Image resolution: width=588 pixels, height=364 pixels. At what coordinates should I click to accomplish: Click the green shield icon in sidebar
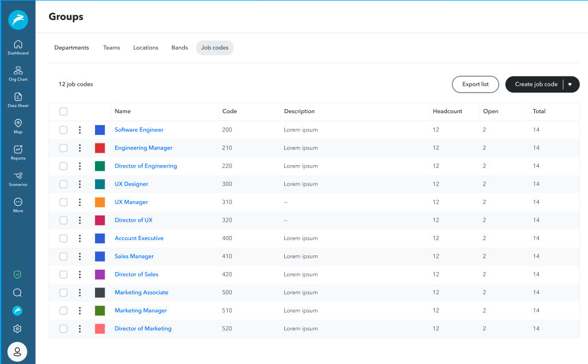(18, 274)
